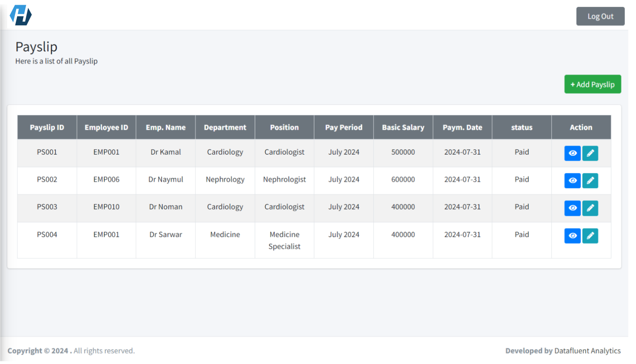
Task: Click the Department column header
Action: coord(225,127)
